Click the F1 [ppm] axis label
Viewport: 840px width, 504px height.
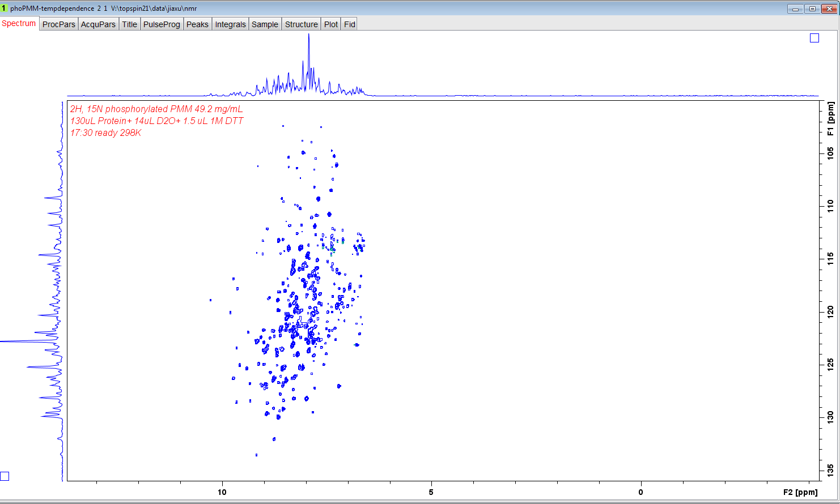tap(830, 119)
